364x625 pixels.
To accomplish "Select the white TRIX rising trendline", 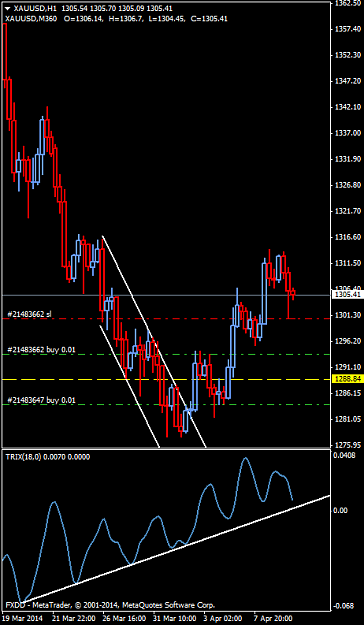I will click(x=175, y=549).
